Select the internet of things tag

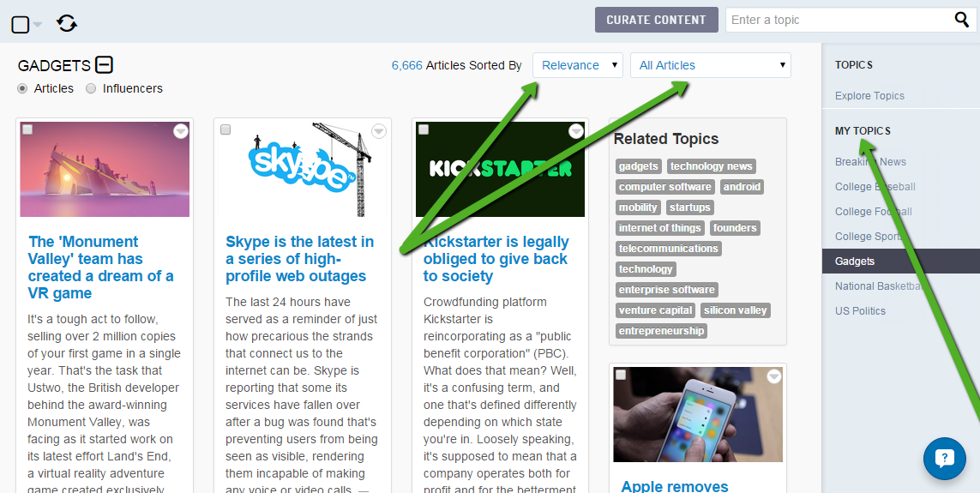(x=660, y=228)
